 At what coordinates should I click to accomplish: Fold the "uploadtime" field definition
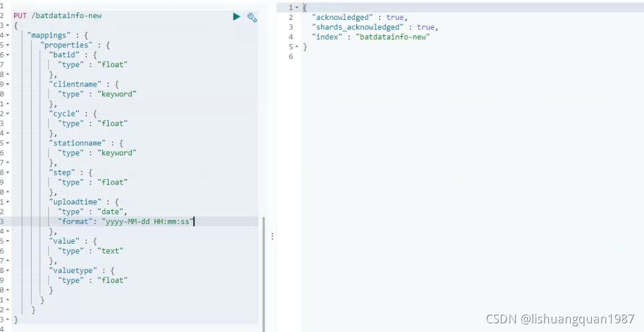(7, 202)
